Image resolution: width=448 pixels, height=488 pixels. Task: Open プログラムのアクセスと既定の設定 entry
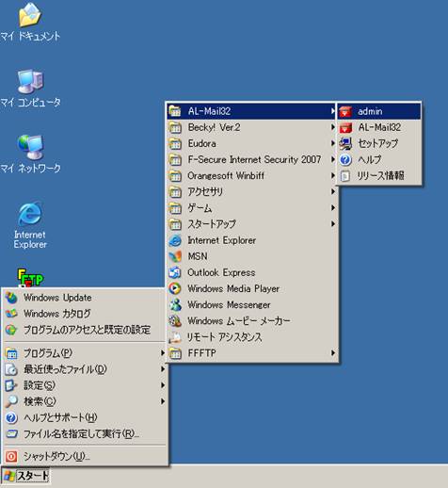coord(85,330)
